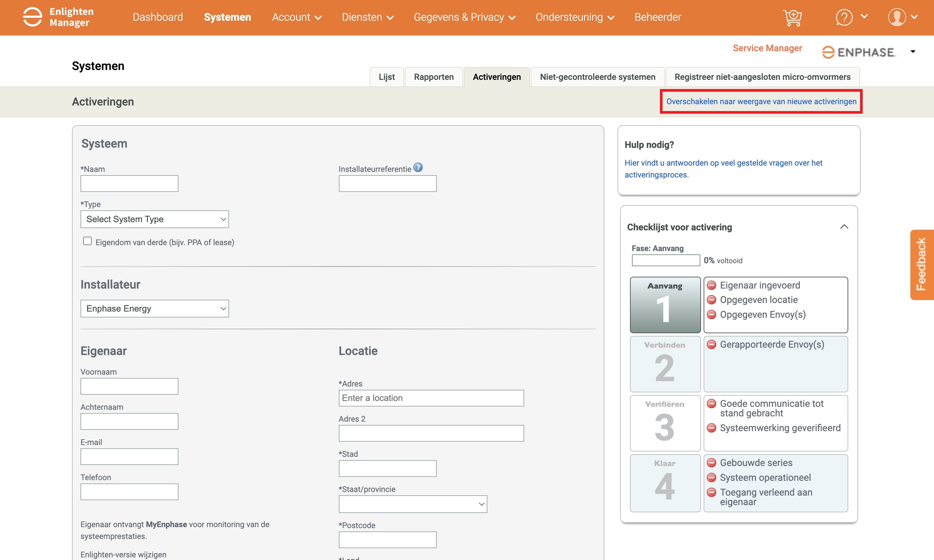Collapse the Checklijst voor activering panel
Image resolution: width=934 pixels, height=560 pixels.
pos(844,227)
